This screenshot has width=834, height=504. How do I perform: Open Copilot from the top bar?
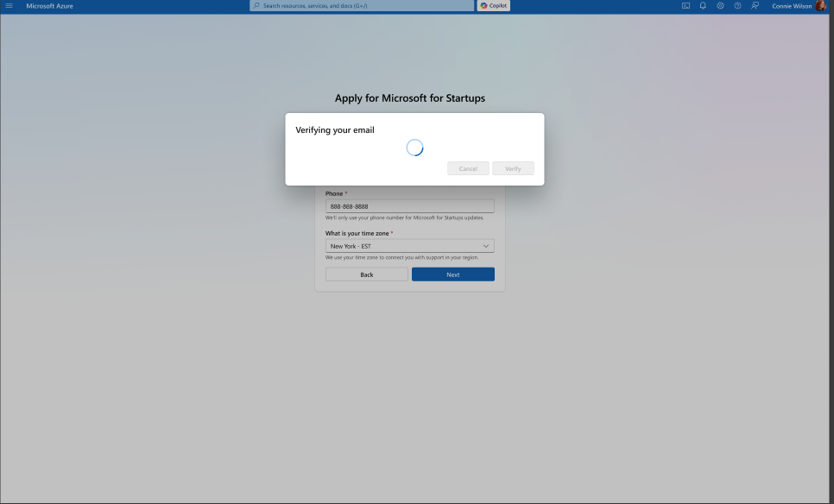pos(494,5)
